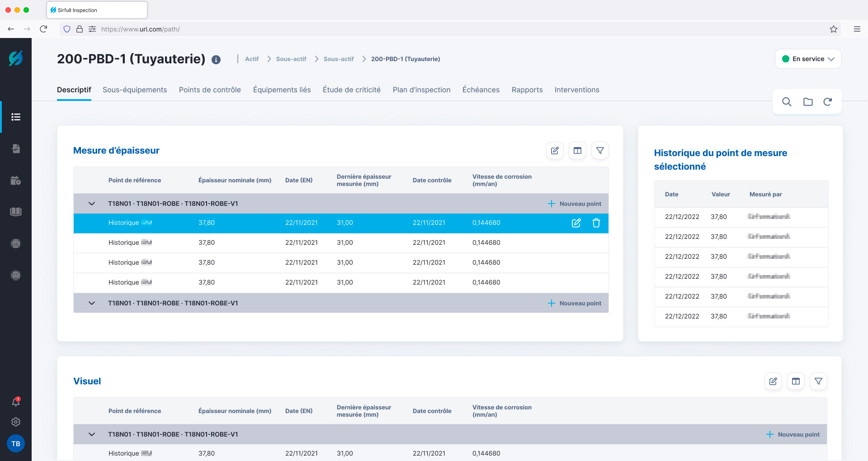Select the Historique row in Visuel table
This screenshot has height=461, width=868.
pos(450,453)
